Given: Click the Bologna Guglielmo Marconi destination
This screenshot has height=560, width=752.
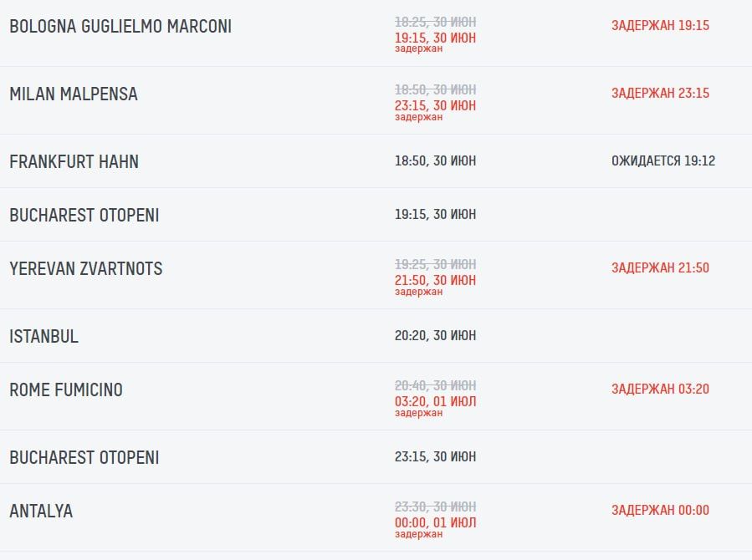Looking at the screenshot, I should click(120, 27).
